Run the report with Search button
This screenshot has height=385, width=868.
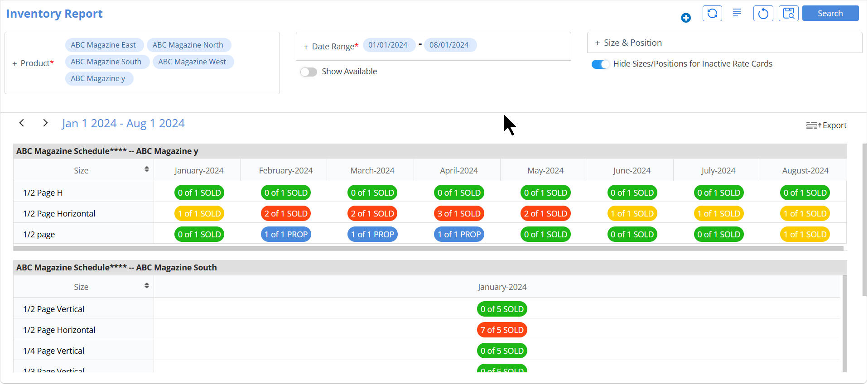tap(830, 13)
